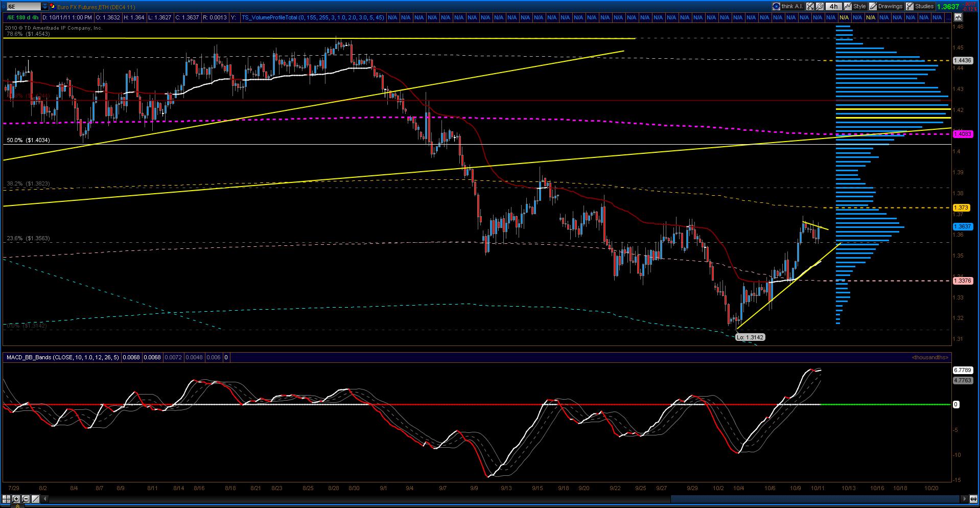Click the quick study edit flask icon
The width and height of the screenshot is (980, 508).
[810, 6]
